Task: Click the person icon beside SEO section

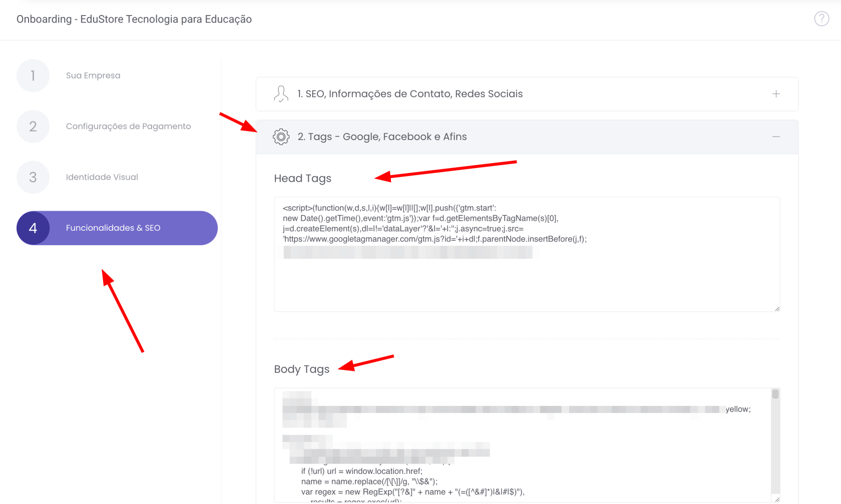Action: (281, 94)
